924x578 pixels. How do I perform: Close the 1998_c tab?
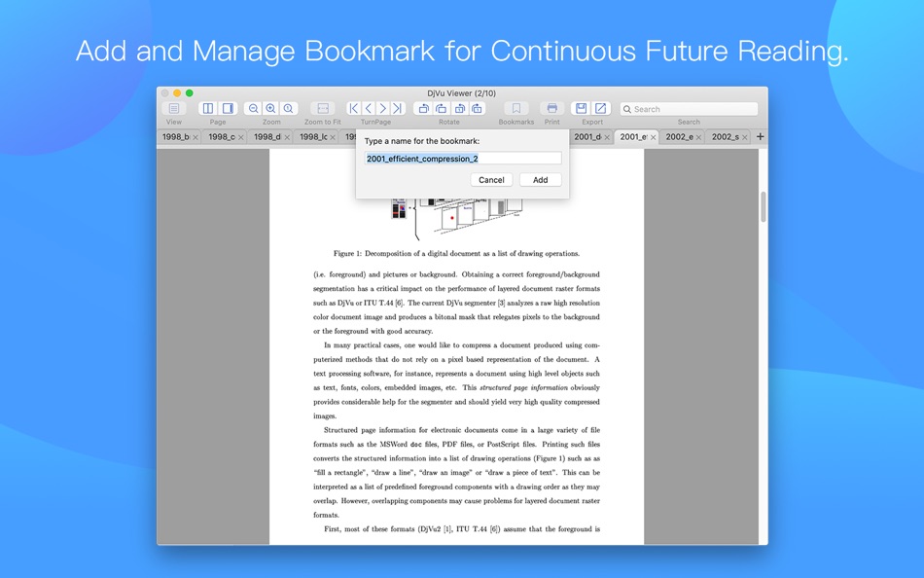[x=241, y=137]
